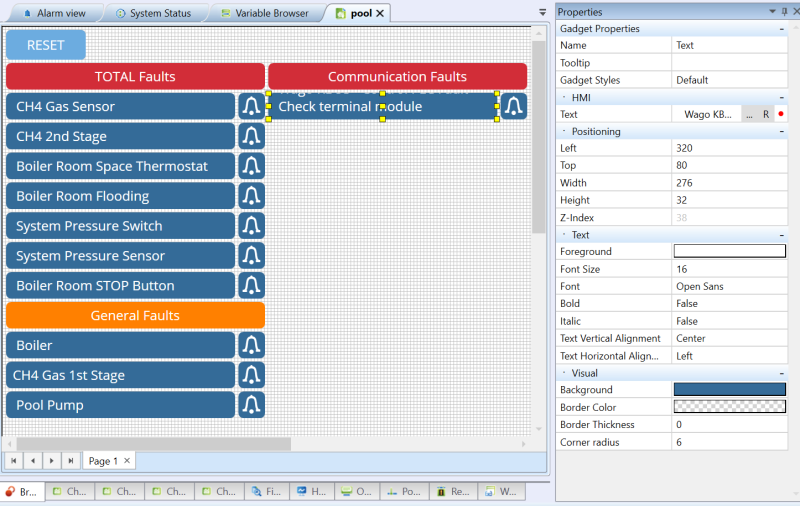
Task: Collapse the Visual section
Action: (782, 373)
